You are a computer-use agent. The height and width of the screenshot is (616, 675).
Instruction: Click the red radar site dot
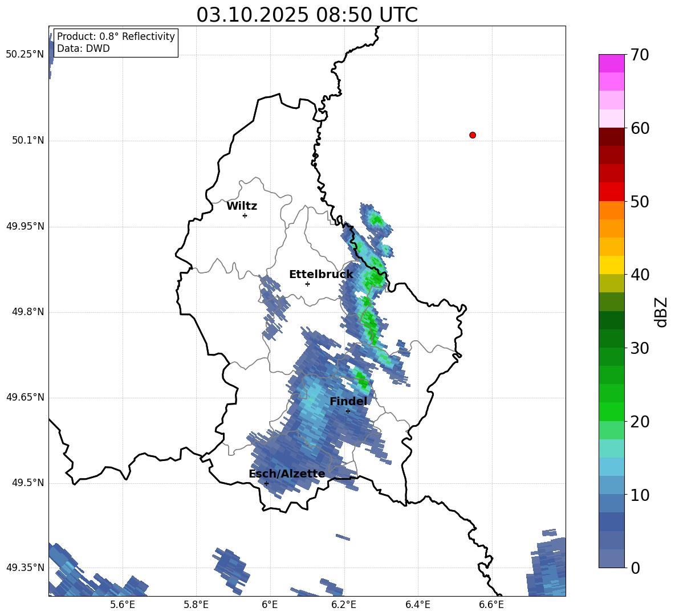pos(473,135)
